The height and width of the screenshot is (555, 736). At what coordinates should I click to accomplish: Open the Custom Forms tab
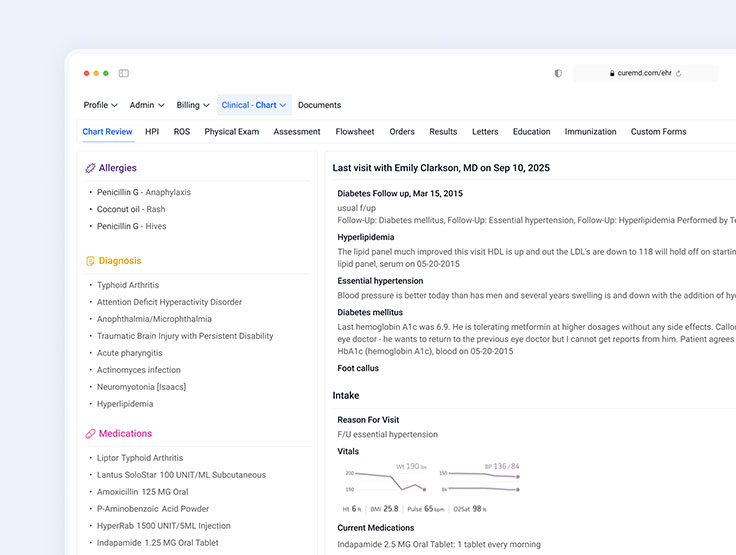pos(659,132)
